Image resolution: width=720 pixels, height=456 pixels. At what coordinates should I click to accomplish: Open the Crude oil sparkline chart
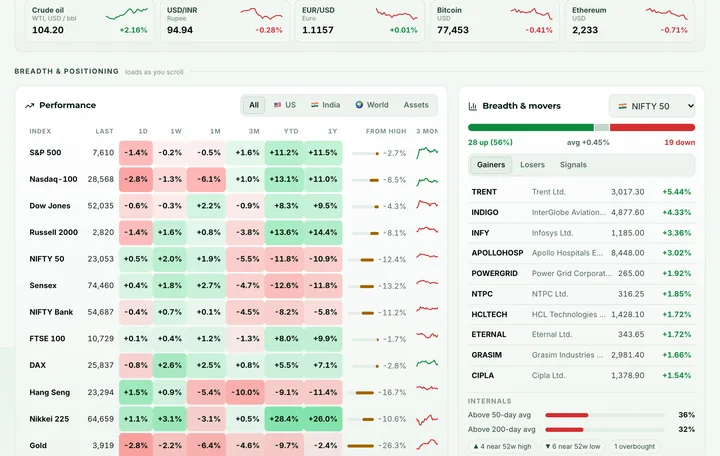tap(127, 13)
